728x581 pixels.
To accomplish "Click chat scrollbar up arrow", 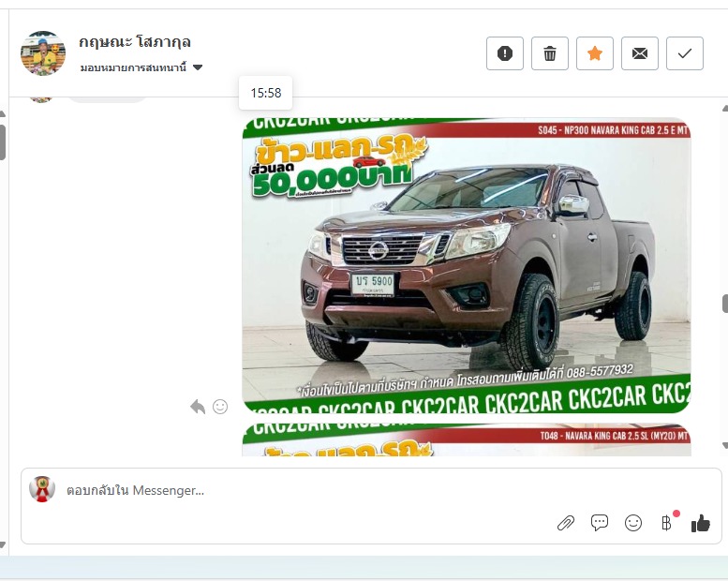I will (x=725, y=109).
